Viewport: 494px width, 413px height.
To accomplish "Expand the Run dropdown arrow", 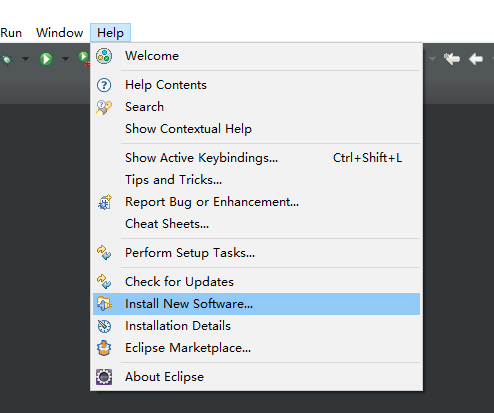I will [65, 59].
